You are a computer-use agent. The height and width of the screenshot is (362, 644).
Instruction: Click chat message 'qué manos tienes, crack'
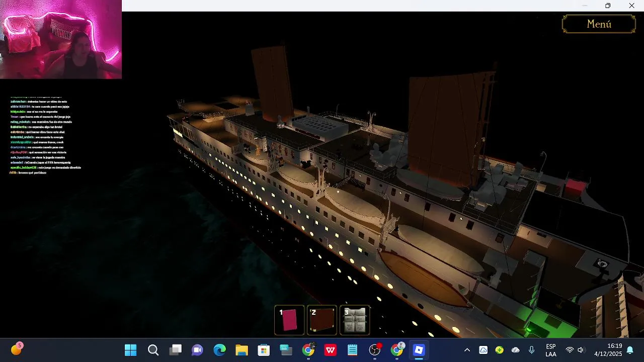[x=48, y=142]
